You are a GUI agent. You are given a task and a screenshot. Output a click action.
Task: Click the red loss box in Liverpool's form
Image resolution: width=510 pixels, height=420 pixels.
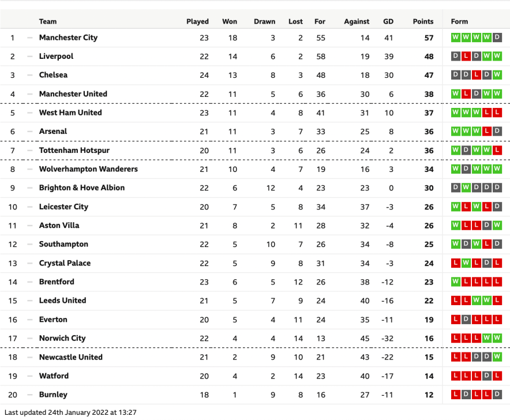click(466, 57)
